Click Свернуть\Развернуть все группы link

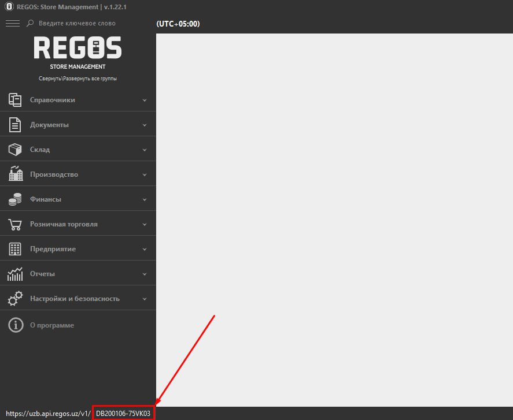[78, 79]
